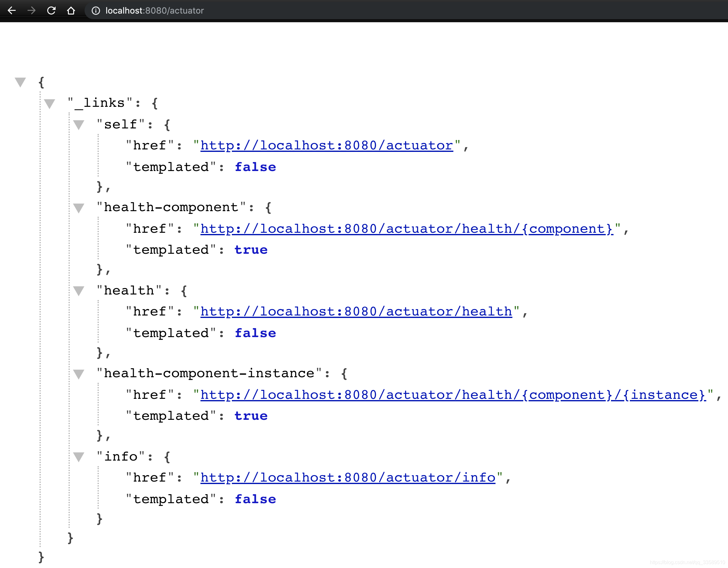
Task: Click the "false" value under info
Action: click(x=255, y=499)
